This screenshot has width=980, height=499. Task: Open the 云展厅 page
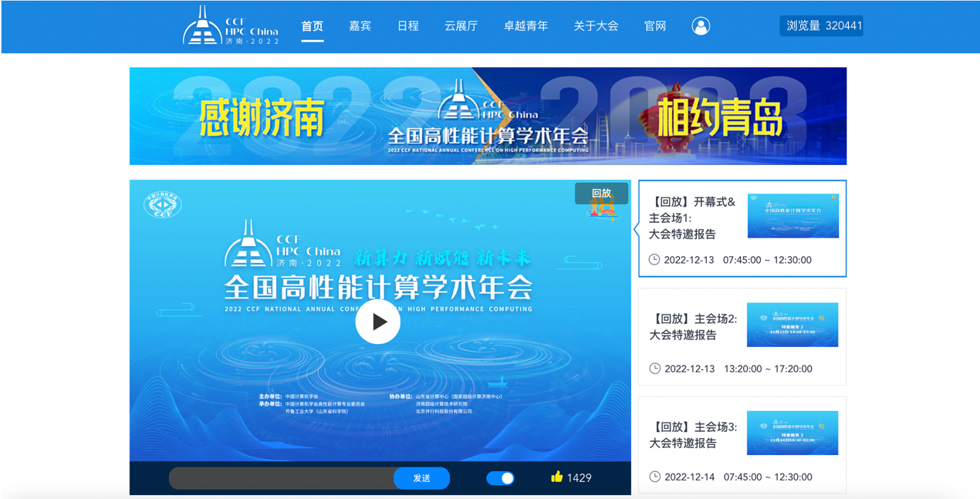461,26
